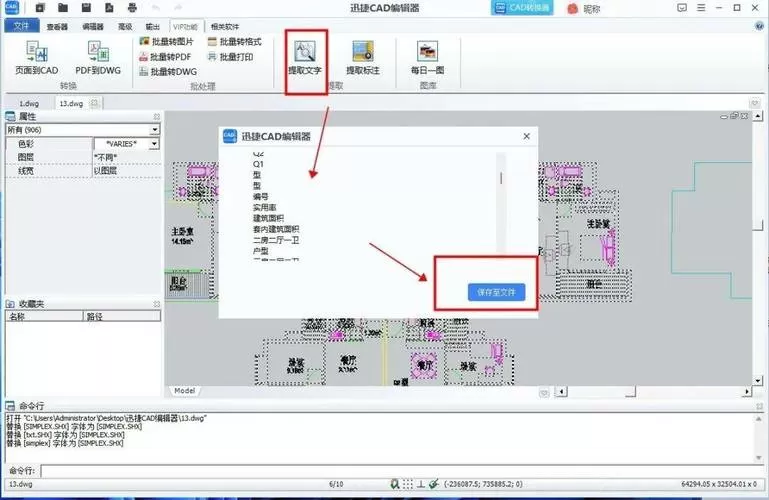The image size is (769, 500).
Task: Click the dialog text list scrollbar thumb
Action: pos(501,178)
